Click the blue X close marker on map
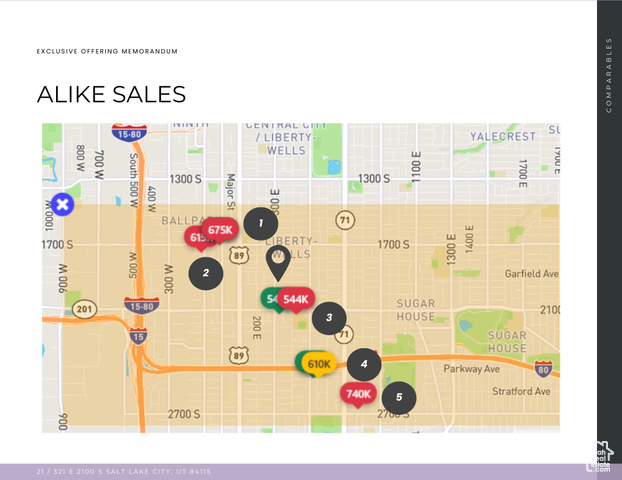Viewport: 622px width, 480px height. (x=62, y=205)
